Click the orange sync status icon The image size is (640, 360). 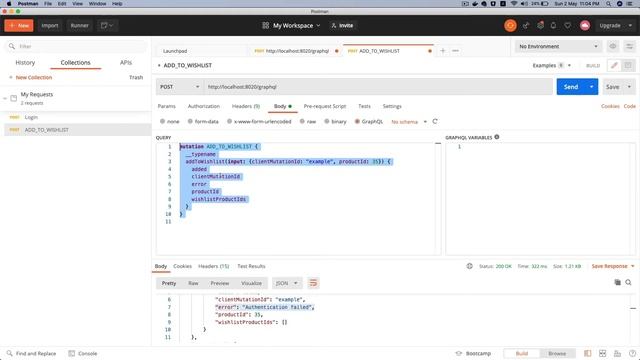tap(510, 25)
